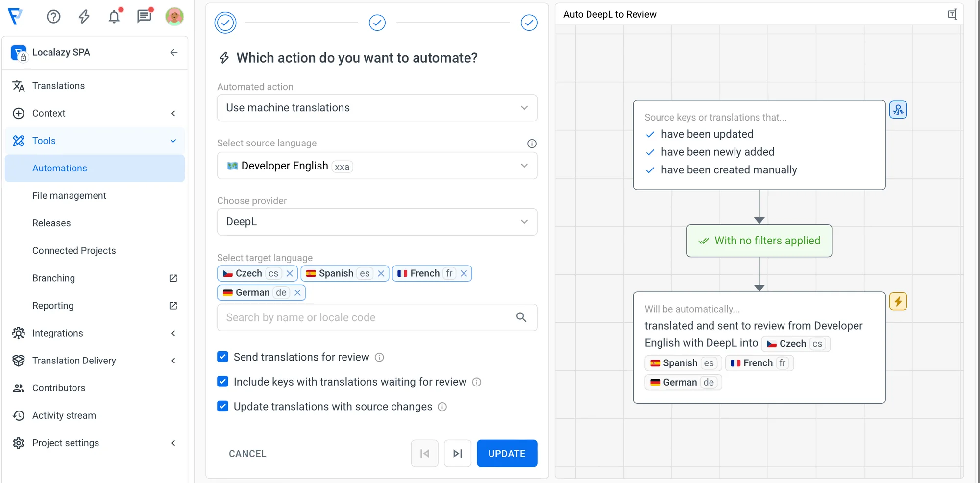Open File management in sidebar
The height and width of the screenshot is (483, 980).
tap(69, 195)
